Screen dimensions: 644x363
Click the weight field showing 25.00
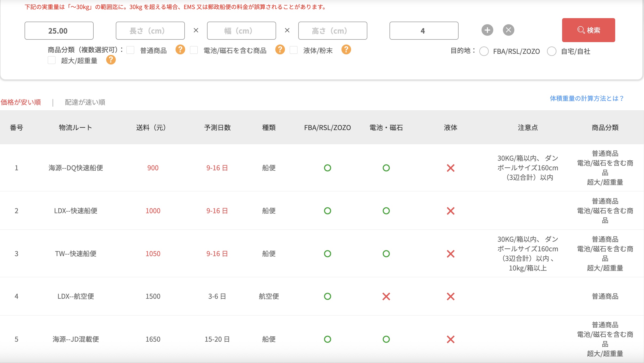coord(59,31)
